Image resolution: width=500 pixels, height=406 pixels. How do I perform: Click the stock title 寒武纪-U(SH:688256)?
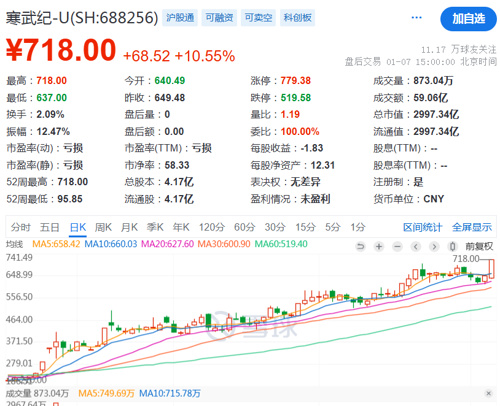point(82,18)
